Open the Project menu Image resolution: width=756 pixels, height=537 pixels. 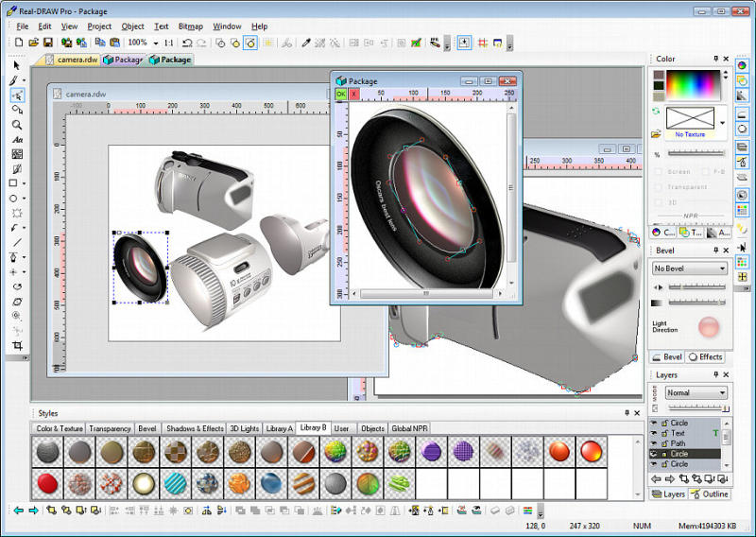[x=99, y=26]
